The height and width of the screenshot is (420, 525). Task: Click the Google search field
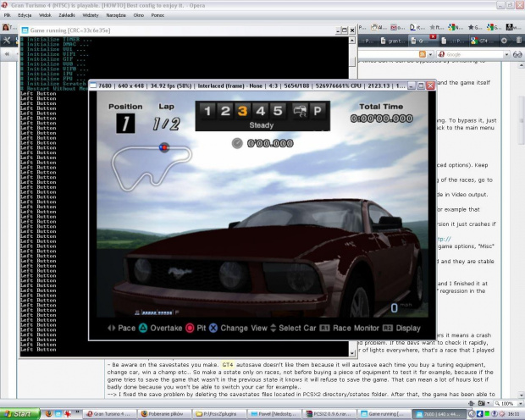tap(474, 54)
